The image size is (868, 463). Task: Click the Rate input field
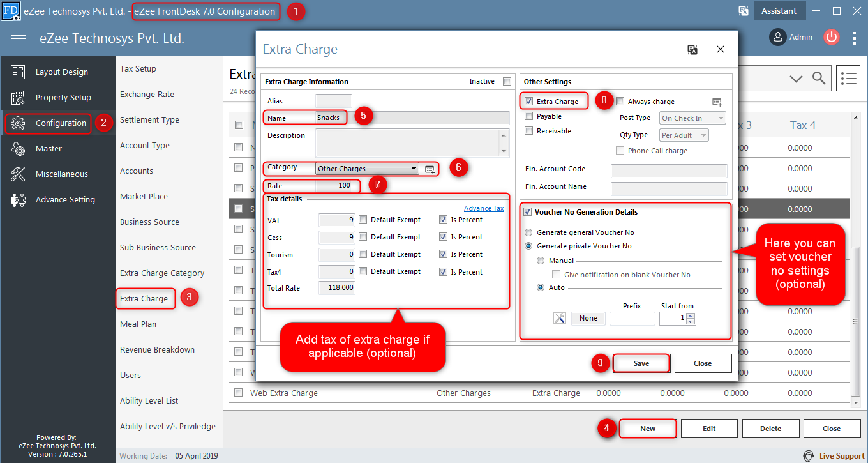[334, 185]
